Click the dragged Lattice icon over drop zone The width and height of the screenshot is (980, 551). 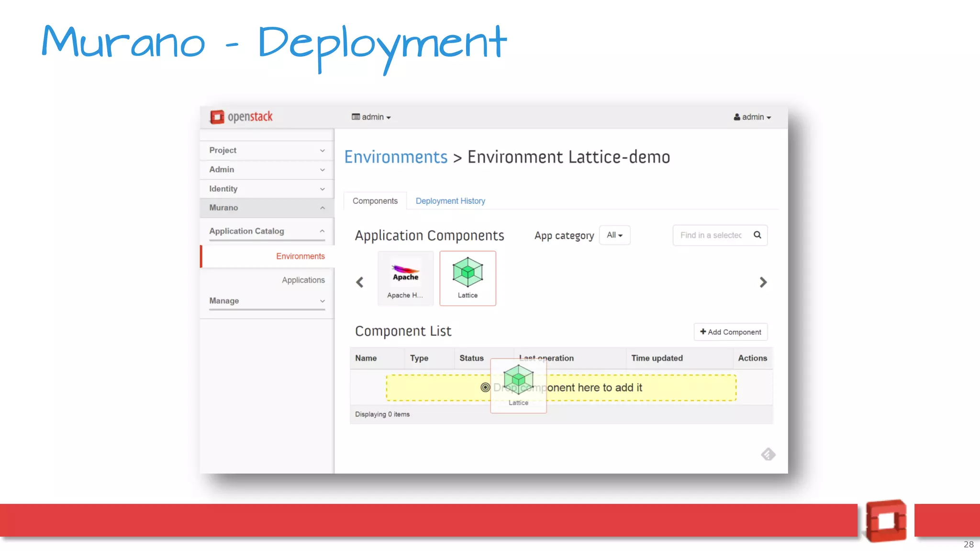click(x=518, y=380)
